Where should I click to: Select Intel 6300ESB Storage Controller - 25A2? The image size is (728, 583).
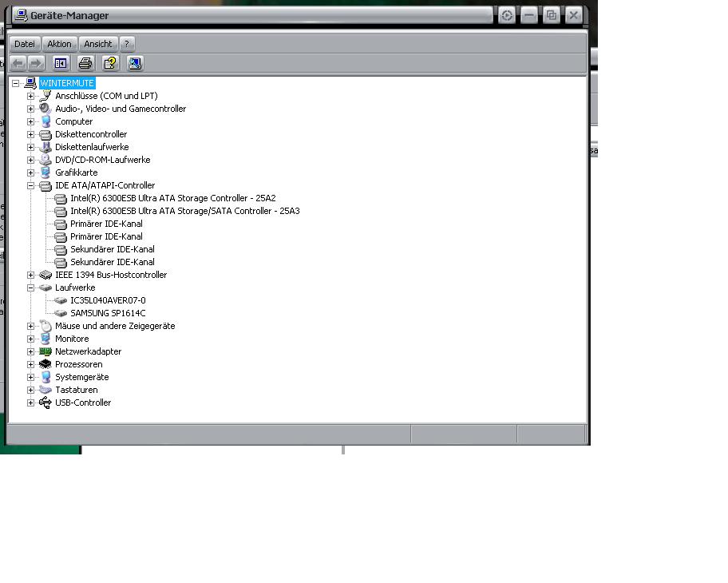click(172, 198)
